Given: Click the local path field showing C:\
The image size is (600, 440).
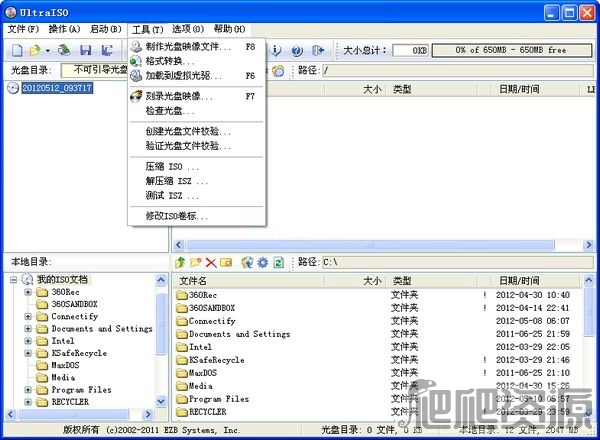Looking at the screenshot, I should [458, 262].
